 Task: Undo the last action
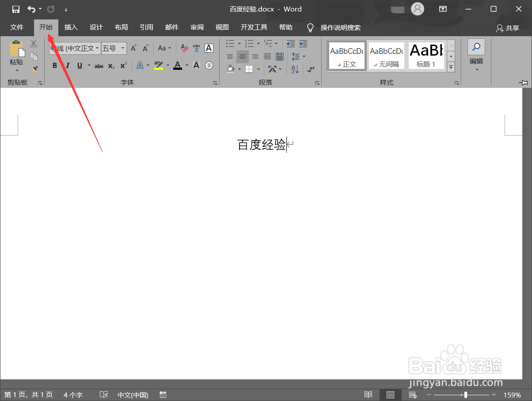point(31,9)
